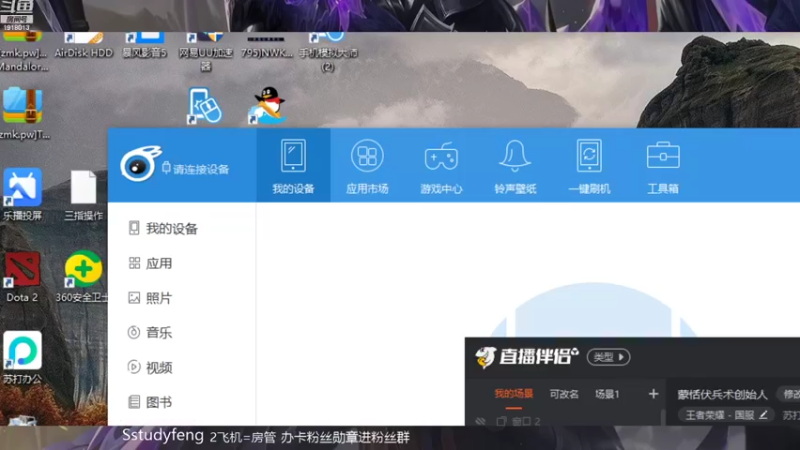This screenshot has width=800, height=450.
Task: Click the stream title 蒙恬伏兵术创始人
Action: (x=722, y=394)
